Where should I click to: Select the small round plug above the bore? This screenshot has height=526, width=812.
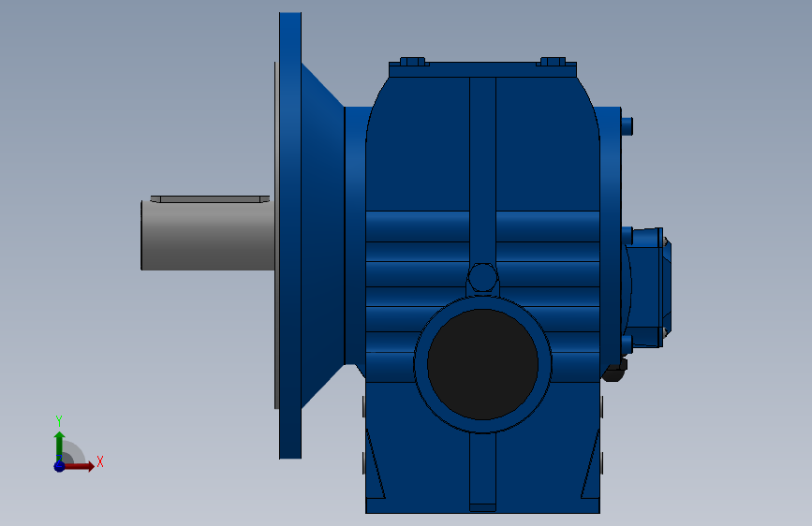point(482,277)
